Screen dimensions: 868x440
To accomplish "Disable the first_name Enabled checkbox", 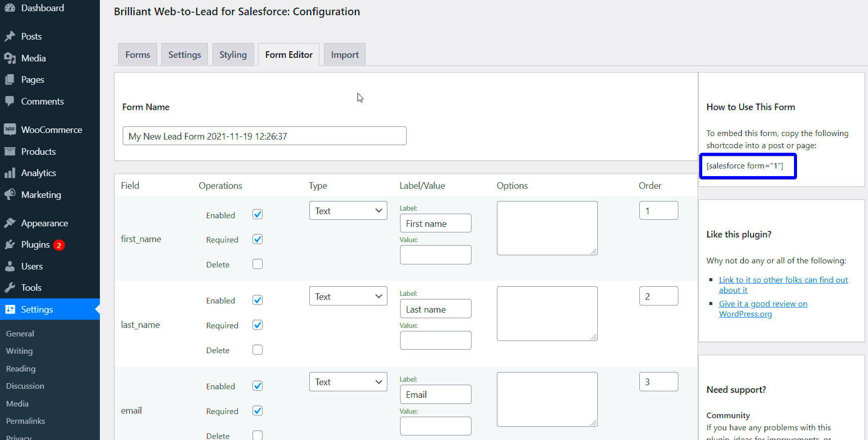I will [258, 214].
